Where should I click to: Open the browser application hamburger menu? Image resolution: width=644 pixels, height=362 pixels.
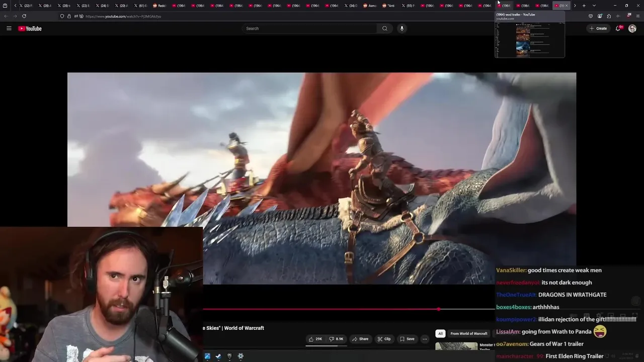638,16
